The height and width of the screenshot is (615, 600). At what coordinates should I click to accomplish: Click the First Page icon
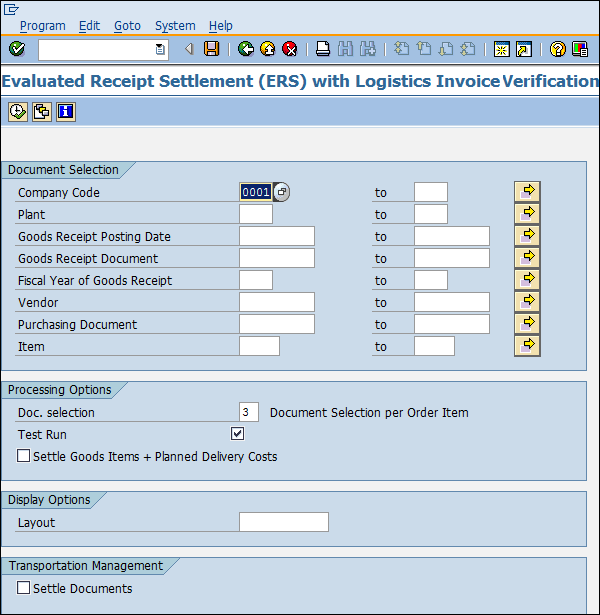coord(402,49)
